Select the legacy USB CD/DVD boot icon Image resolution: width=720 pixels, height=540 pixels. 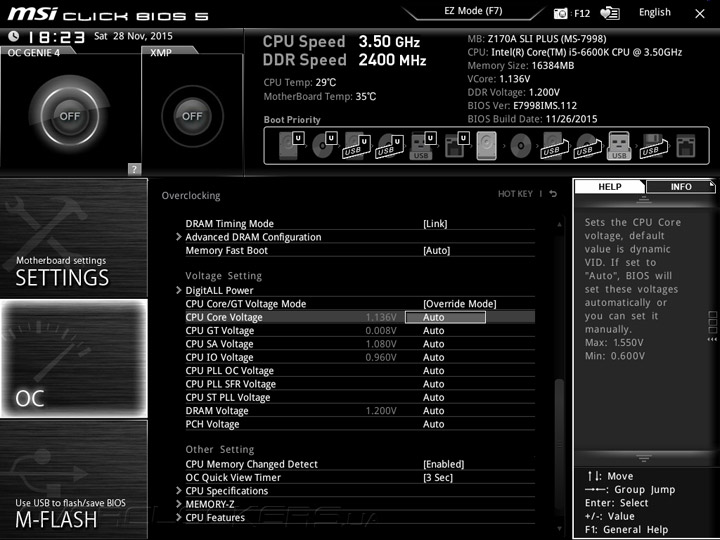pos(587,146)
